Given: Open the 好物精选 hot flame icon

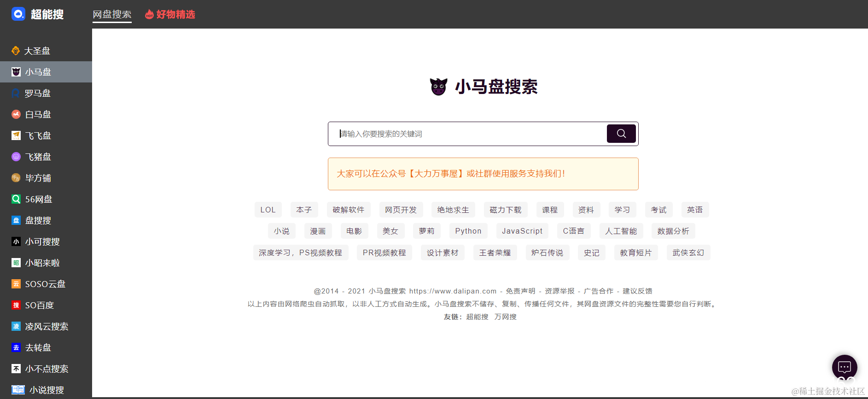Looking at the screenshot, I should [149, 15].
